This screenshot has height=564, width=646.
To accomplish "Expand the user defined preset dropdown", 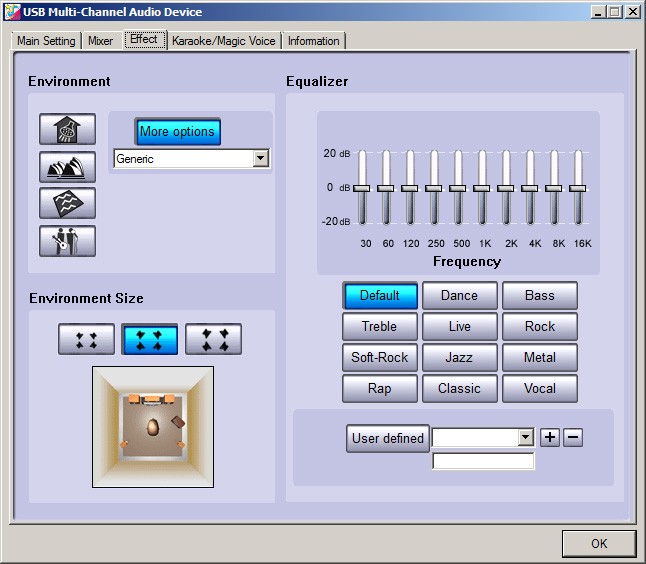I will click(526, 438).
